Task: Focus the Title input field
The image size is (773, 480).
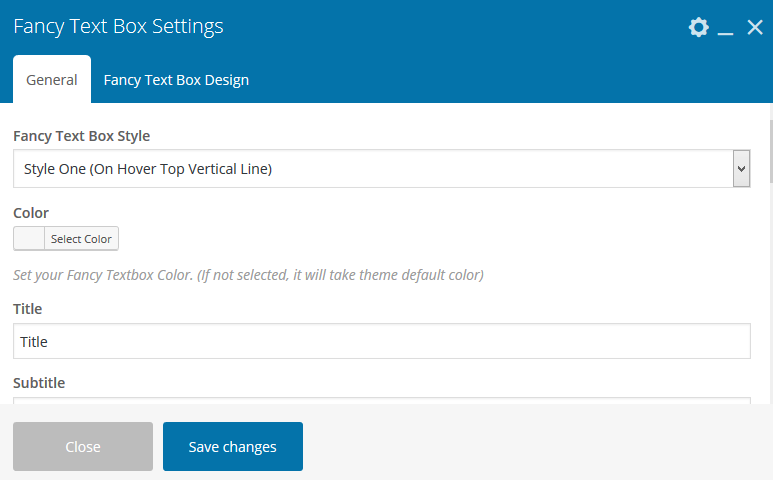Action: point(382,341)
